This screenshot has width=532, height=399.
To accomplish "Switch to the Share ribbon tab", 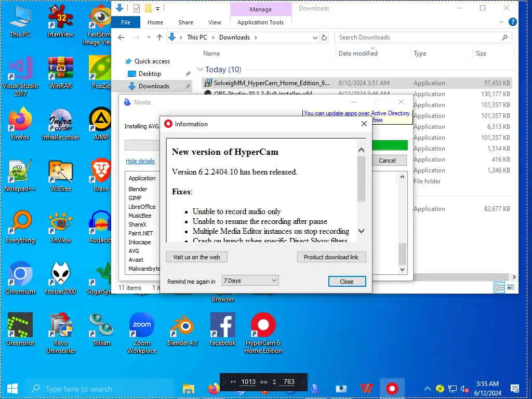I will pos(185,22).
